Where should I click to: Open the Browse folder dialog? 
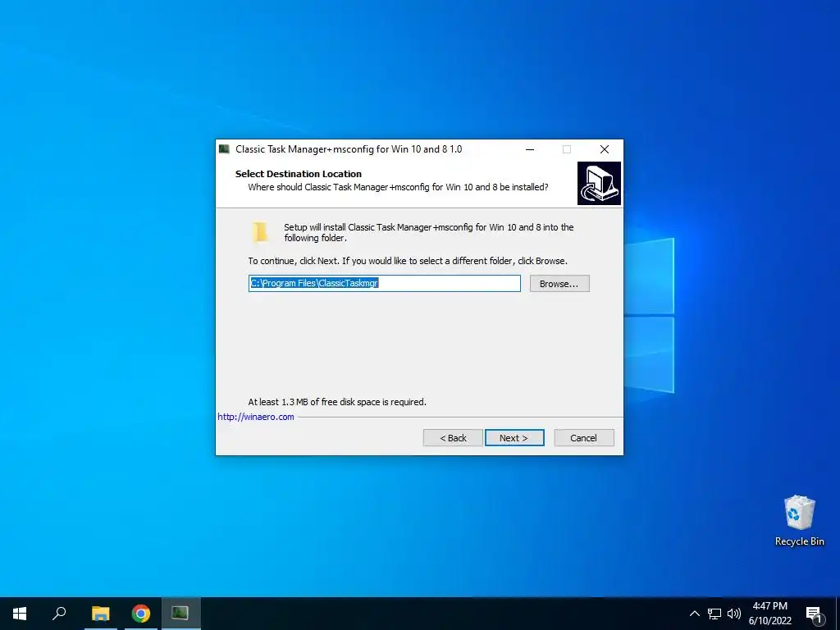coord(559,283)
